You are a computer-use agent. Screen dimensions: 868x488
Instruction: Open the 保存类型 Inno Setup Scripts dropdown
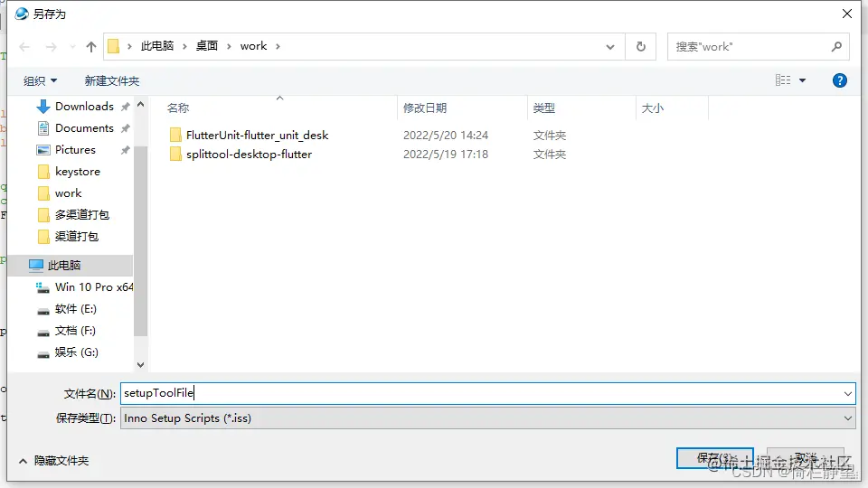pyautogui.click(x=487, y=418)
